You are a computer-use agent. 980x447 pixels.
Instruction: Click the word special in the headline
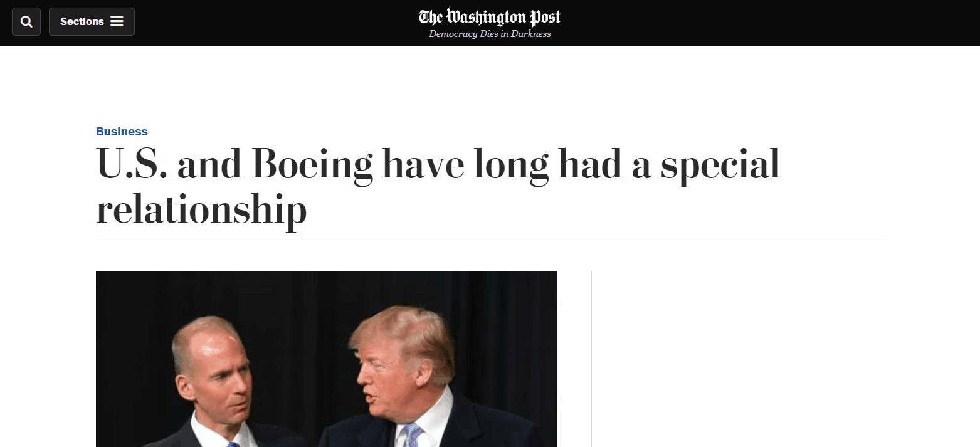(x=720, y=165)
